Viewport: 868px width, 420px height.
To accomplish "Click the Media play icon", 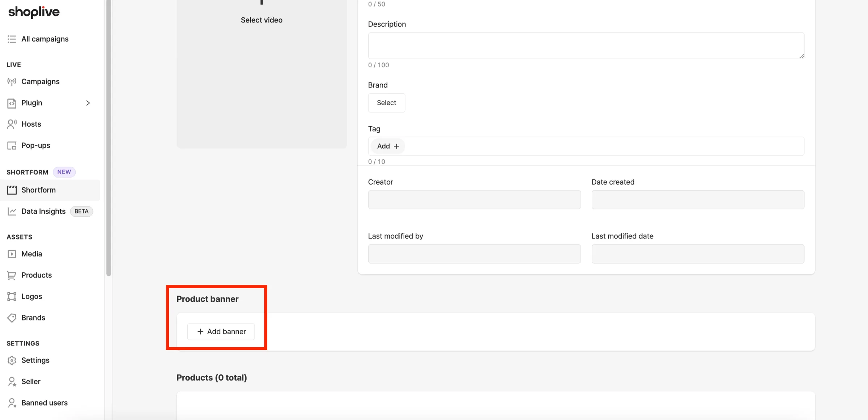I will click(x=12, y=254).
